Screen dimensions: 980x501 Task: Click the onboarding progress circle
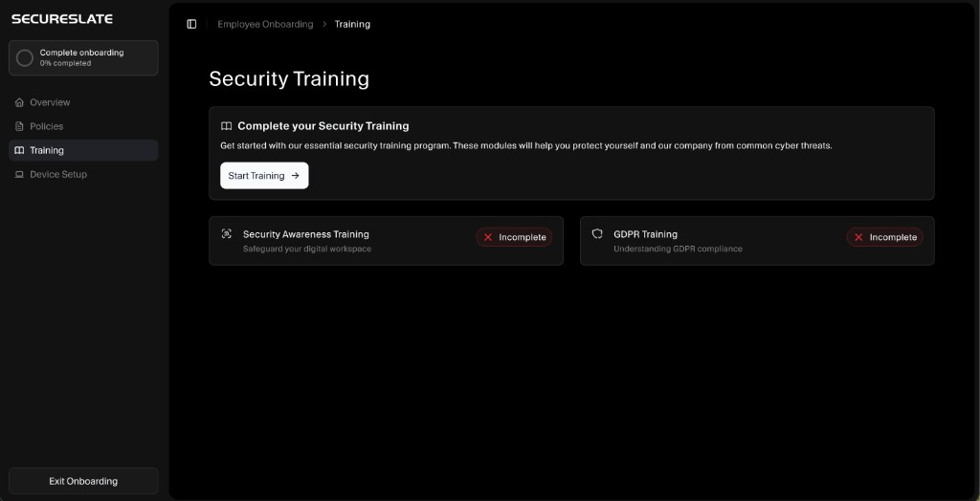tap(24, 58)
